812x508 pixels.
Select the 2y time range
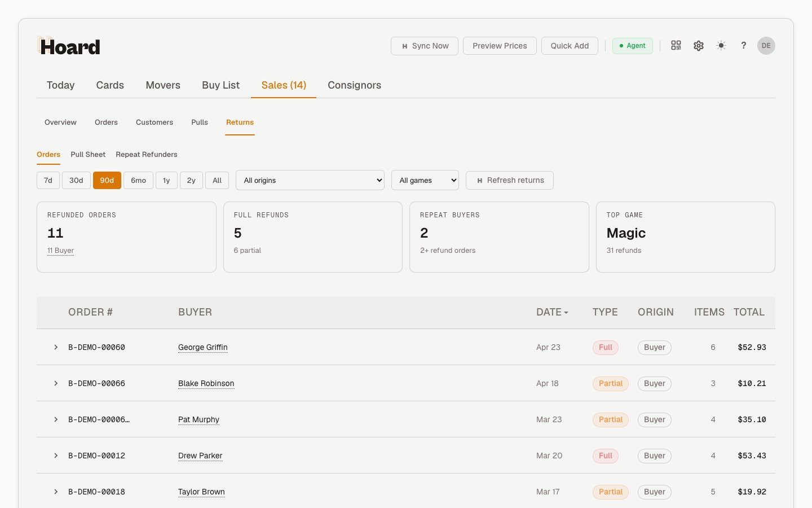[191, 180]
